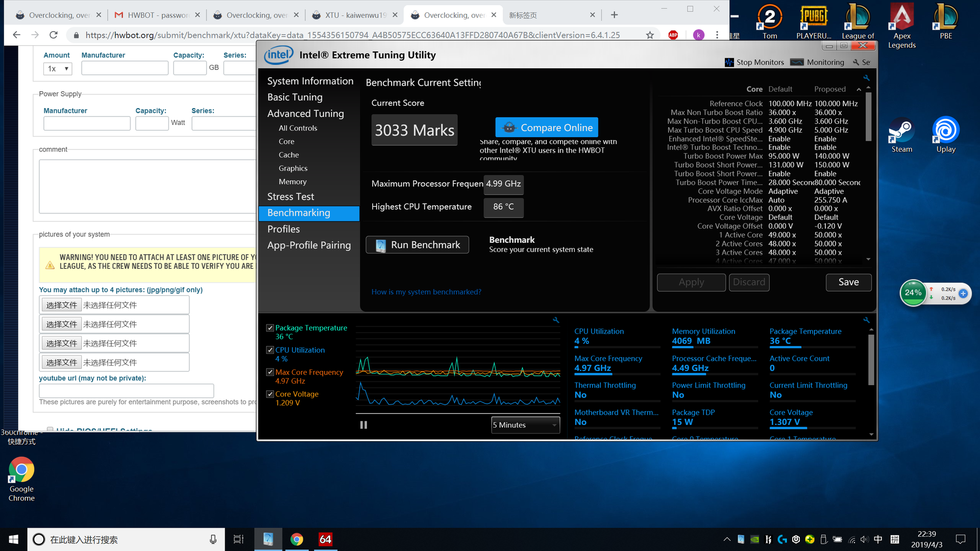The width and height of the screenshot is (980, 551).
Task: Click the Windows taskbar search box
Action: coord(126,539)
